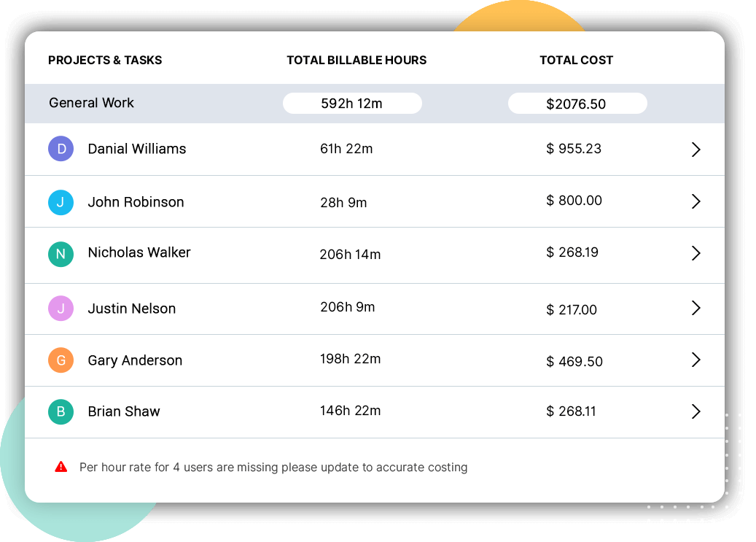This screenshot has height=542, width=756.
Task: Click the $2076.50 total cost pill
Action: [x=577, y=103]
